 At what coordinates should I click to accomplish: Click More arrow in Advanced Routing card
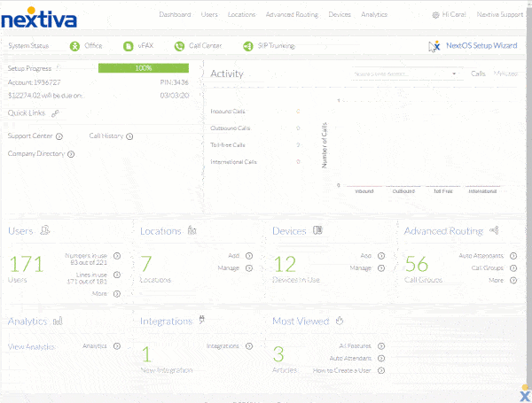[513, 280]
